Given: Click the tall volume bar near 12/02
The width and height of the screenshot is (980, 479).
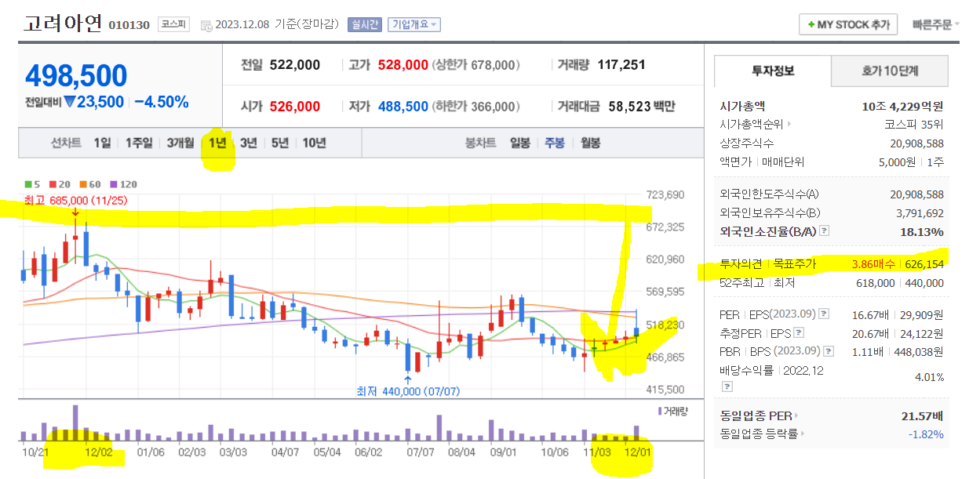Looking at the screenshot, I should click(x=76, y=423).
